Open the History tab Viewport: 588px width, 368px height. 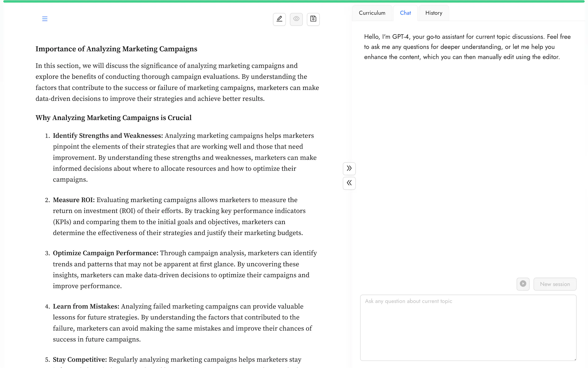point(434,13)
